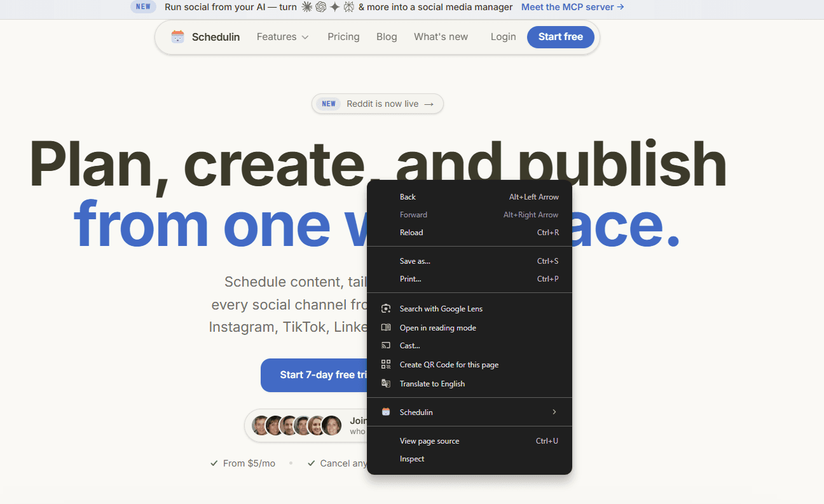Go to the Blog page
The image size is (824, 504).
(x=387, y=37)
